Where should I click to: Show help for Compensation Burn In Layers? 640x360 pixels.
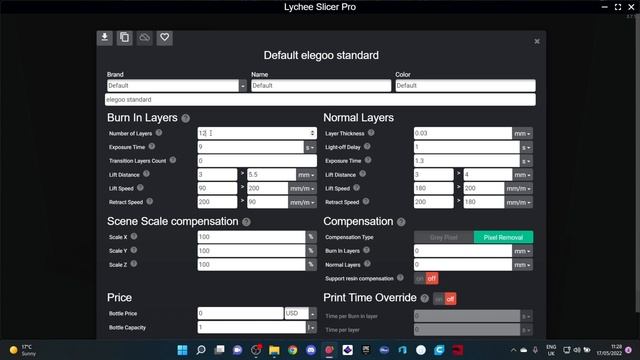click(x=367, y=250)
